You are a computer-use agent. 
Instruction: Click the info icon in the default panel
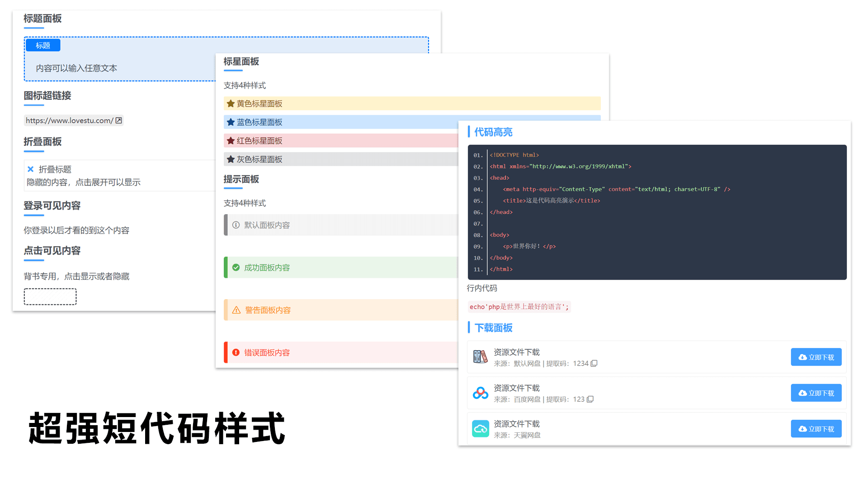tap(236, 225)
